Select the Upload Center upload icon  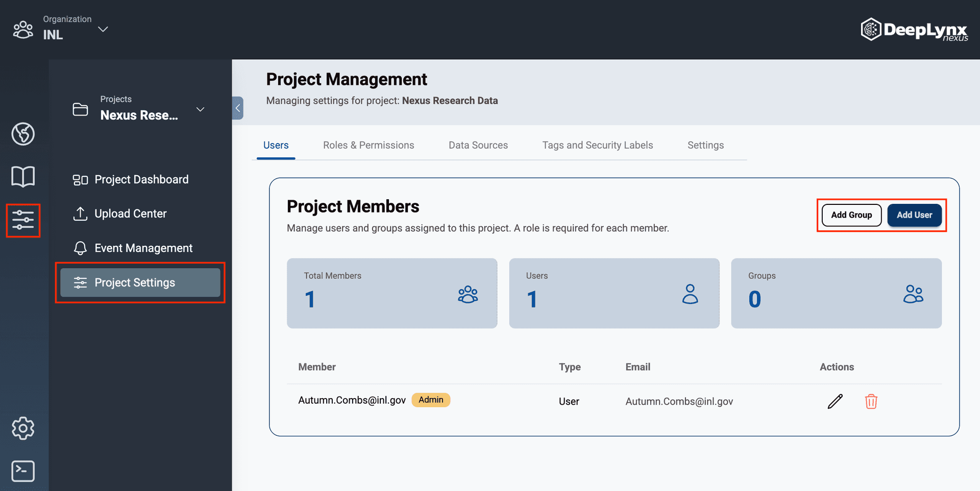(x=80, y=214)
